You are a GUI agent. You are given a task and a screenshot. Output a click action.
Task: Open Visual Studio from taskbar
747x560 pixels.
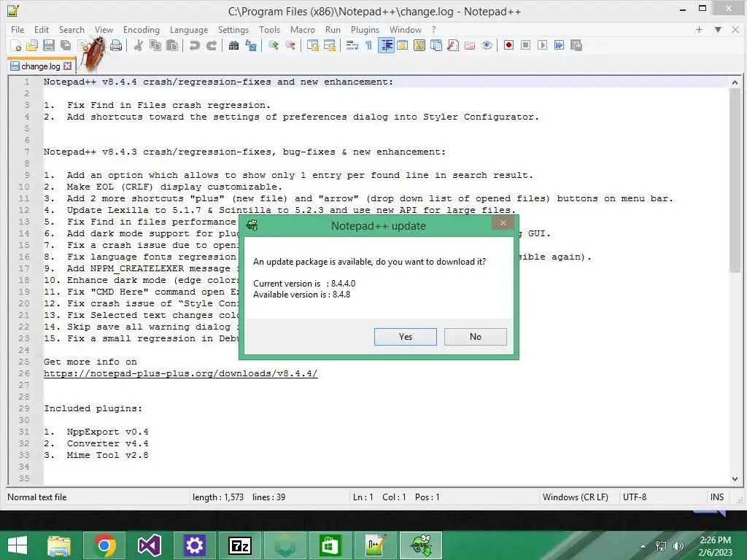149,545
